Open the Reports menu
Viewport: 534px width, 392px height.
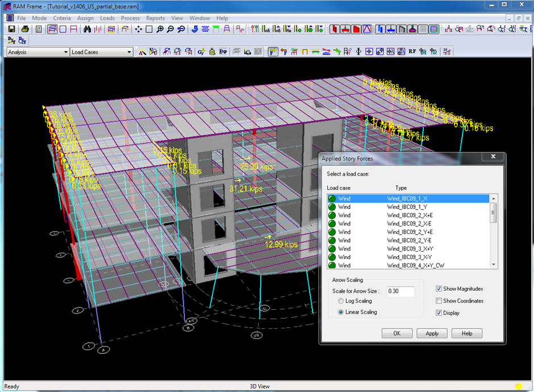coord(155,18)
